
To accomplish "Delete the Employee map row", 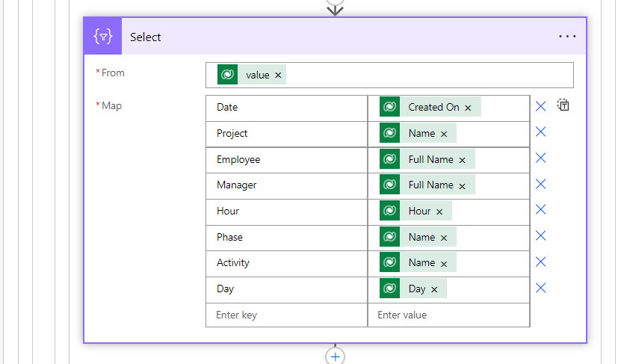I will coord(541,158).
